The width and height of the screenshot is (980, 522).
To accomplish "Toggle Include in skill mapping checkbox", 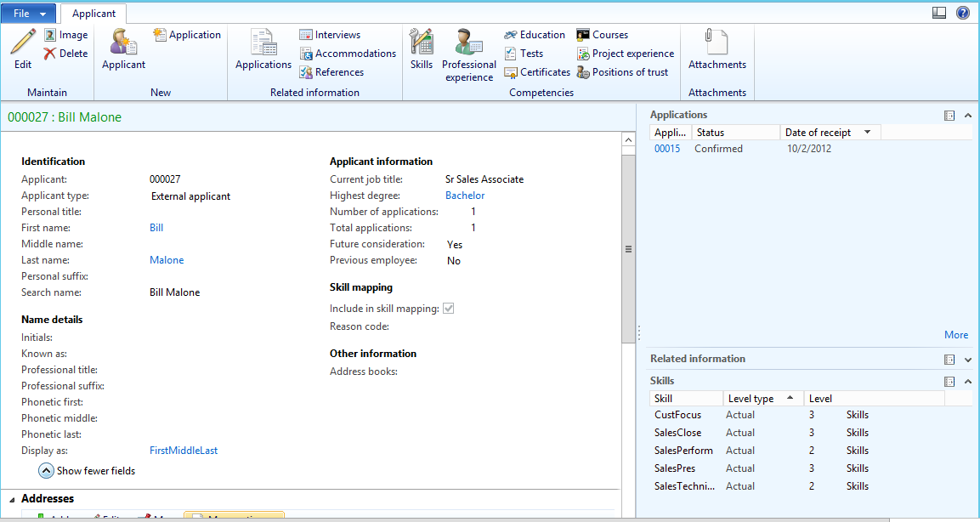I will point(449,309).
